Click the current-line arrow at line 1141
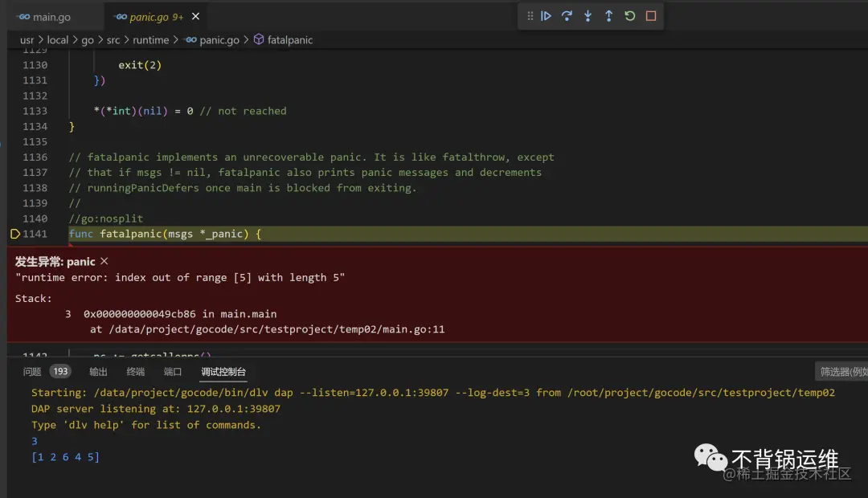Screen dimensions: 868x498 tap(15, 234)
